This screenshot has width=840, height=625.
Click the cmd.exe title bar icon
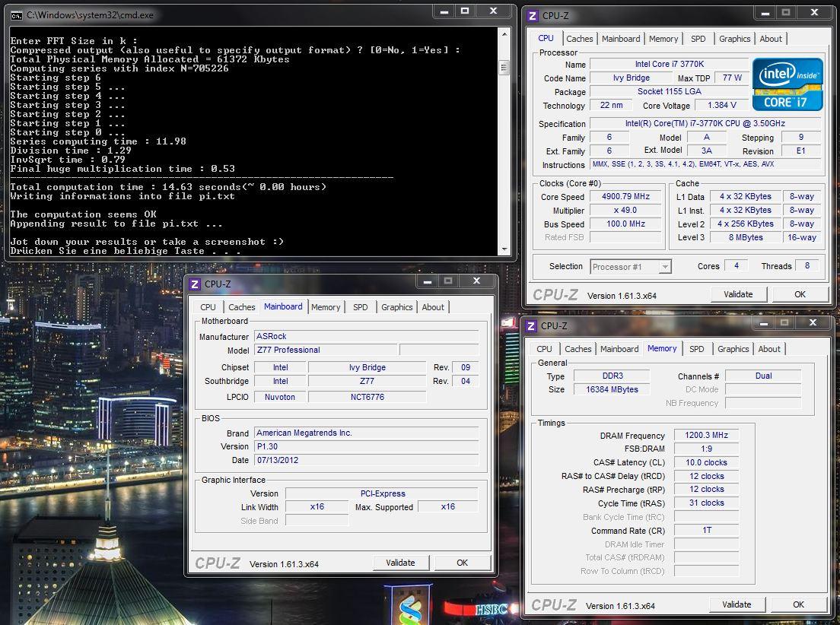tap(17, 15)
